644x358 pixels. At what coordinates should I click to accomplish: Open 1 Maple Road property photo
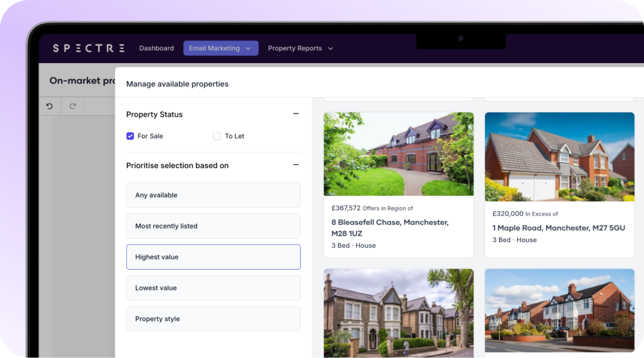(x=560, y=157)
